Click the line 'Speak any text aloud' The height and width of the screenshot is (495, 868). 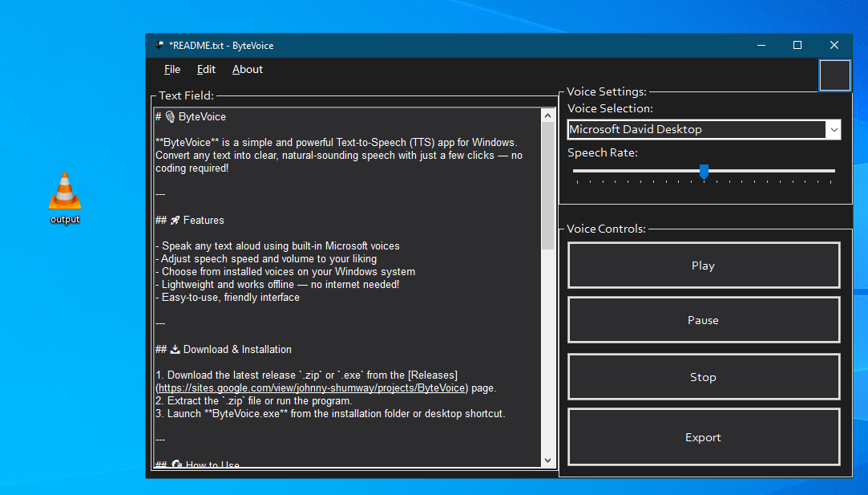(x=277, y=245)
